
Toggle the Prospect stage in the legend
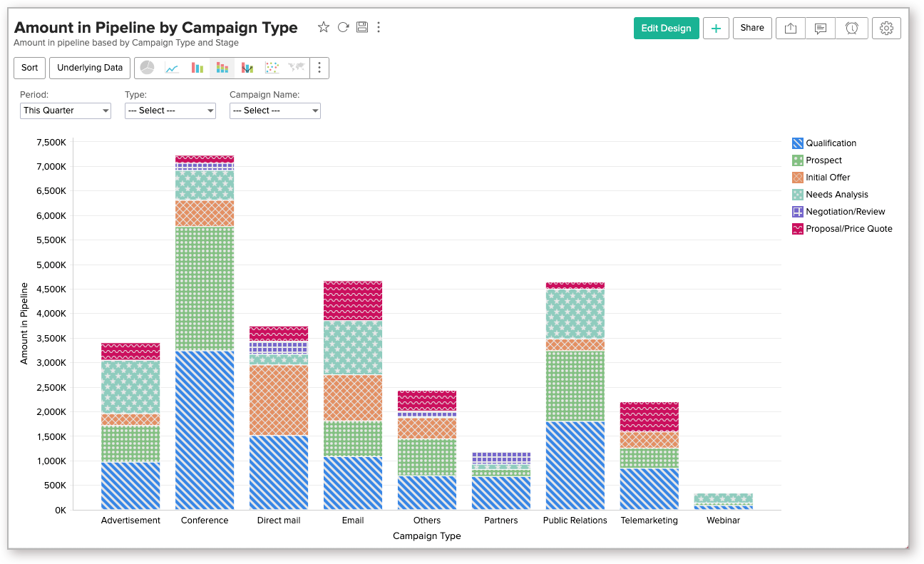[821, 160]
